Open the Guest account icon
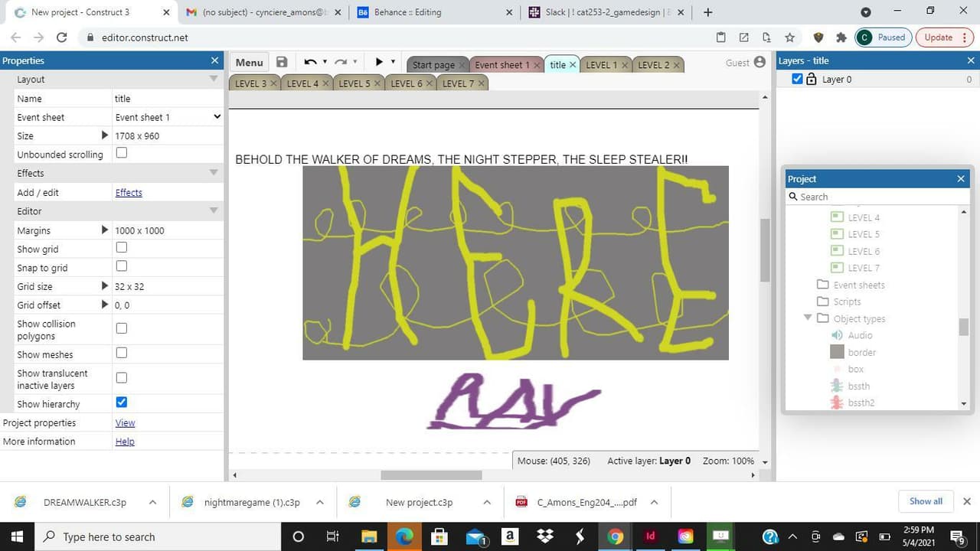The image size is (980, 551). 759,62
